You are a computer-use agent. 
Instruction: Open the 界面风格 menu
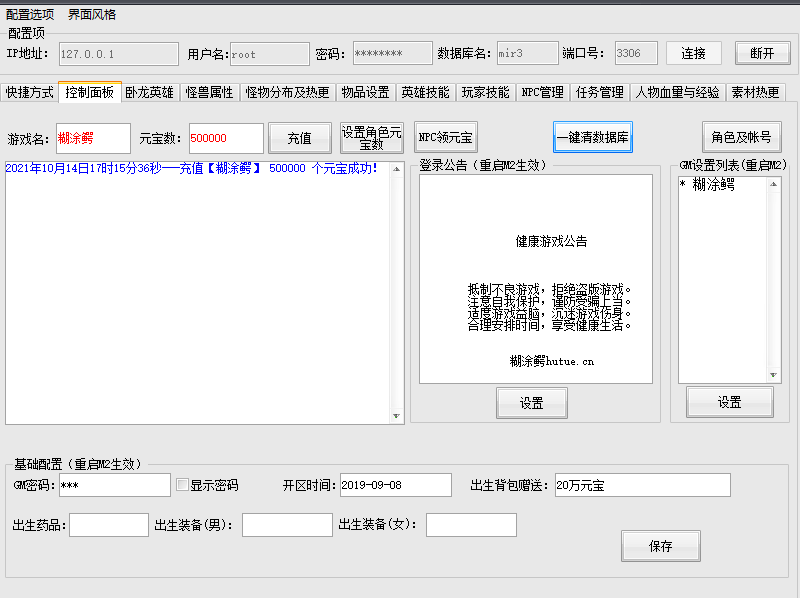[92, 14]
